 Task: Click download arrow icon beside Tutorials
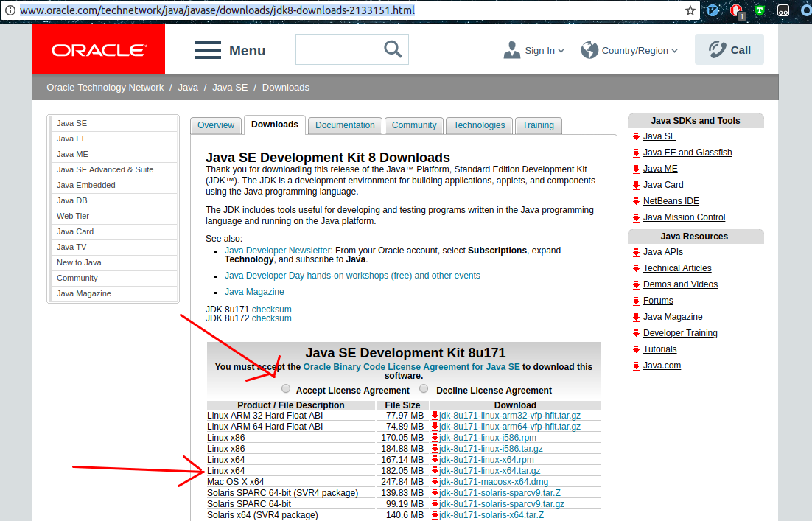636,349
